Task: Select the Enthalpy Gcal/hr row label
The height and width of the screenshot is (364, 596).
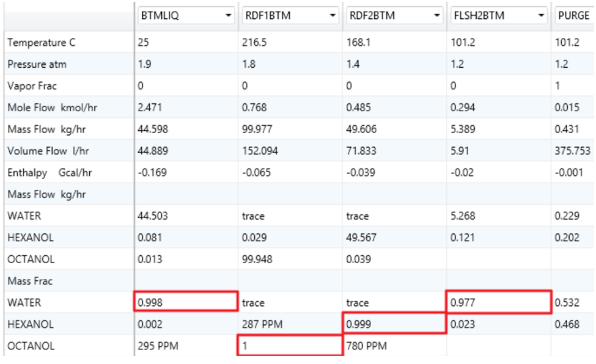Action: [52, 173]
